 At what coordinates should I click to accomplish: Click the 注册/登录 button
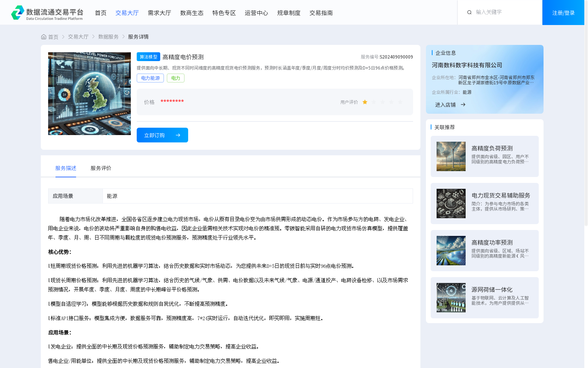[563, 13]
